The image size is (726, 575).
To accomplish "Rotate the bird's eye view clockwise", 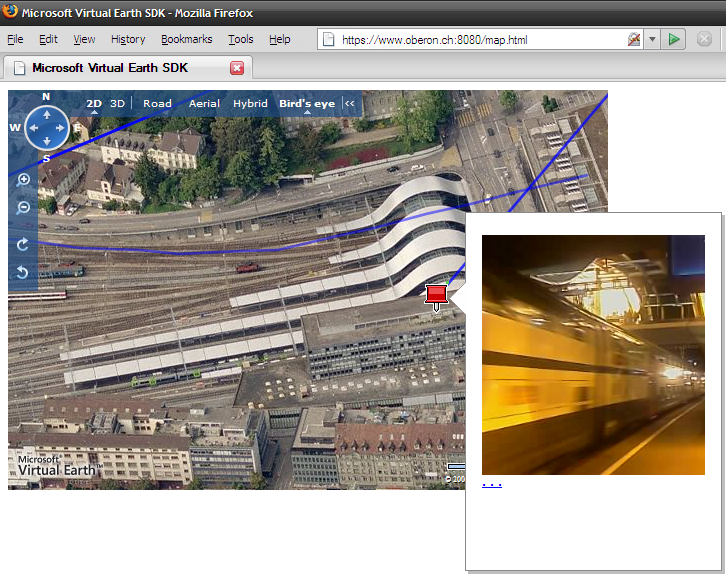I will (x=23, y=244).
